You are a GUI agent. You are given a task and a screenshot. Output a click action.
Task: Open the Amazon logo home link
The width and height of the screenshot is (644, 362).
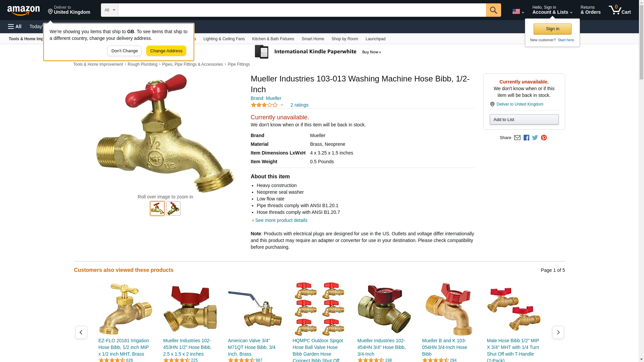23,10
